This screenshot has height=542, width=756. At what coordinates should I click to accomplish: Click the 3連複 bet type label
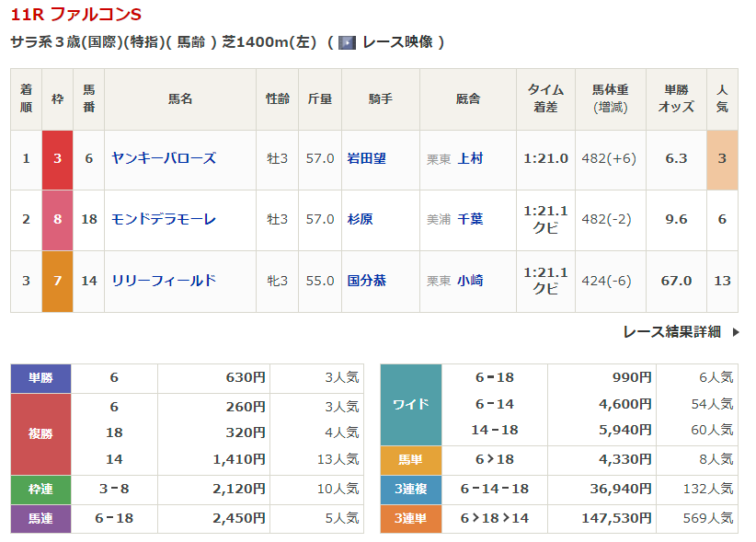point(411,490)
